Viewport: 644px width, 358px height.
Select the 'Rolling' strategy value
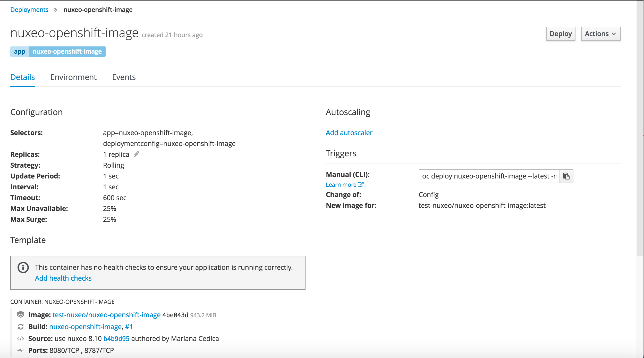pos(114,165)
